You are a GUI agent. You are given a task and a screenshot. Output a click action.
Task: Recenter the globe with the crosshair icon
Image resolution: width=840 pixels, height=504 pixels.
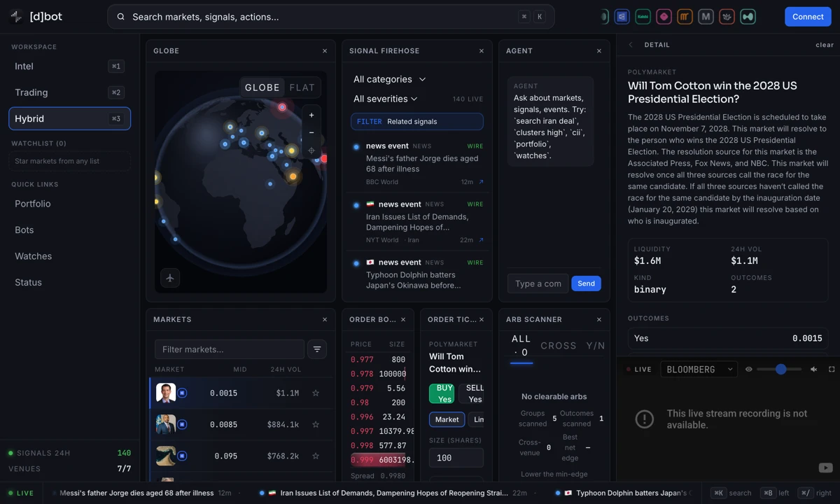[311, 150]
